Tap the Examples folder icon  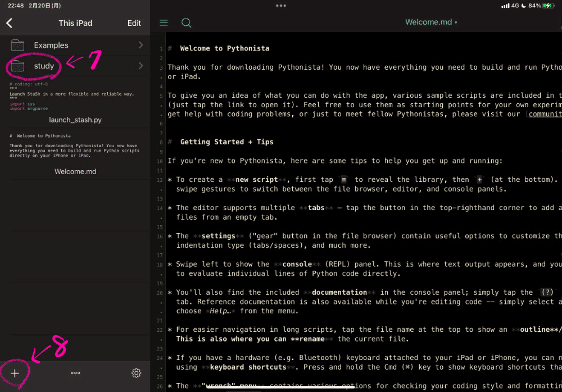click(x=19, y=45)
